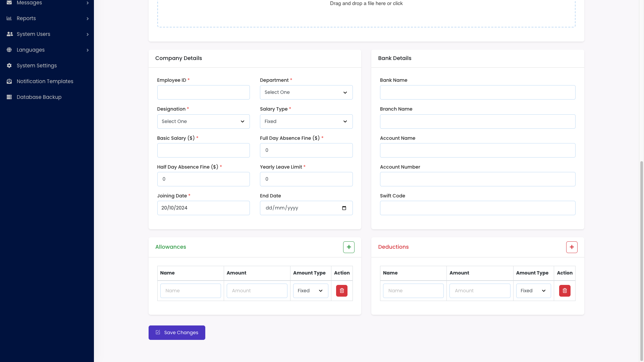
Task: Expand the System Users menu section
Action: [88, 34]
